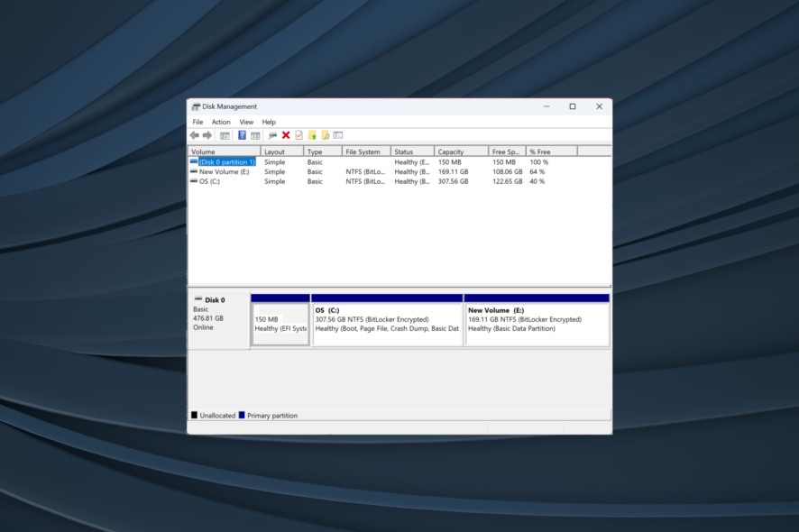Screen dimensions: 799x532
Task: Minimize the Disk Management window
Action: [546, 106]
